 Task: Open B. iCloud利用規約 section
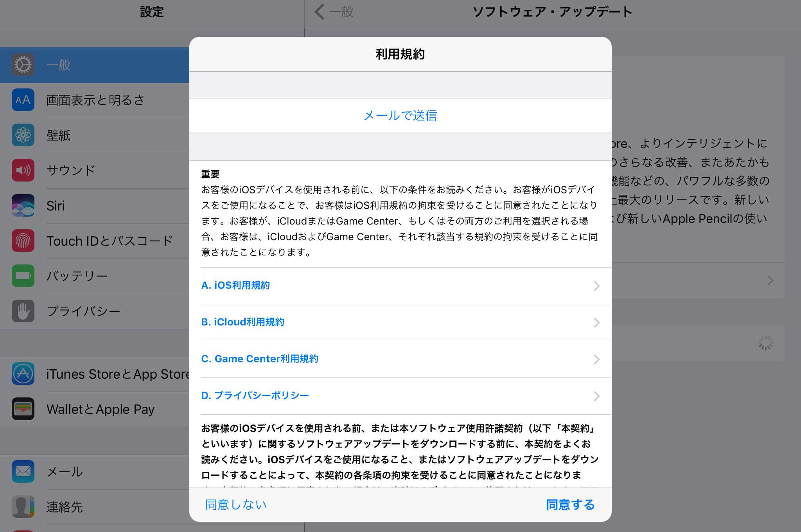coord(400,323)
